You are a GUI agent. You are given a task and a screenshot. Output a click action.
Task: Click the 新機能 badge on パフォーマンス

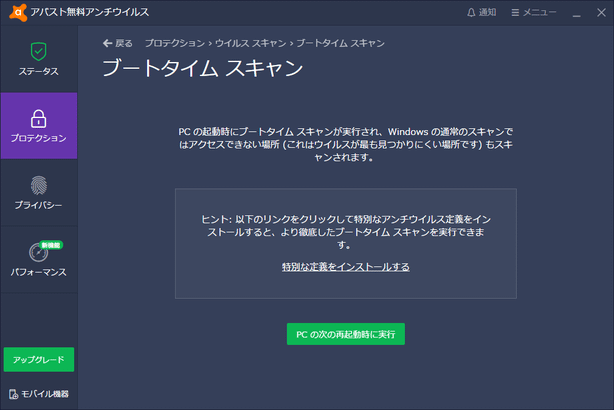coord(51,245)
